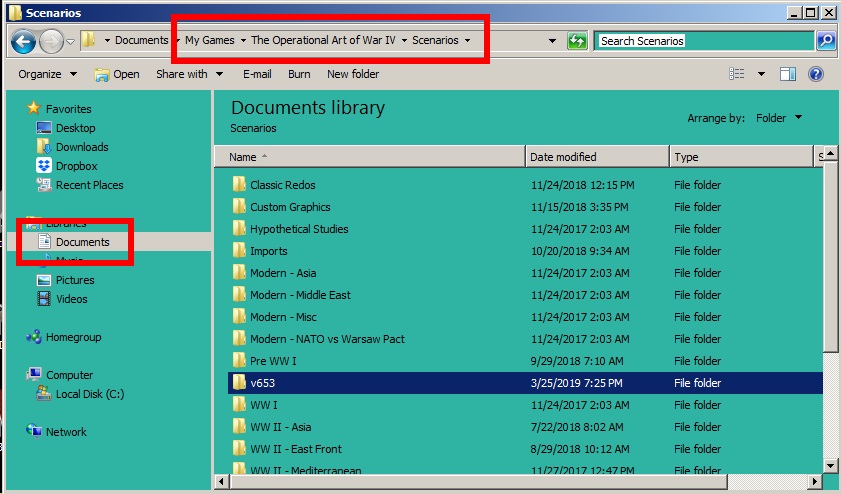Viewport: 841px width, 494px height.
Task: Click the vertical scrollbar down arrow
Action: click(830, 466)
